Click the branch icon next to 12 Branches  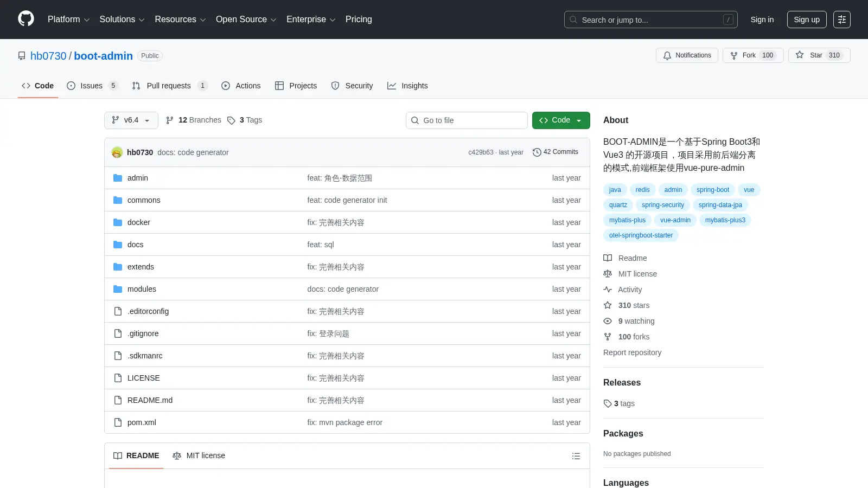click(x=170, y=120)
